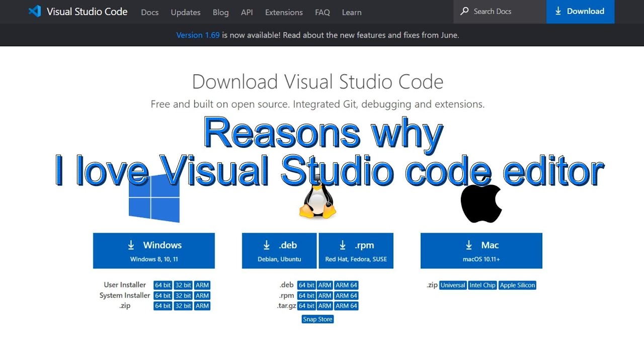Go to the Blog page
Screen dimensions: 644x362
click(220, 12)
